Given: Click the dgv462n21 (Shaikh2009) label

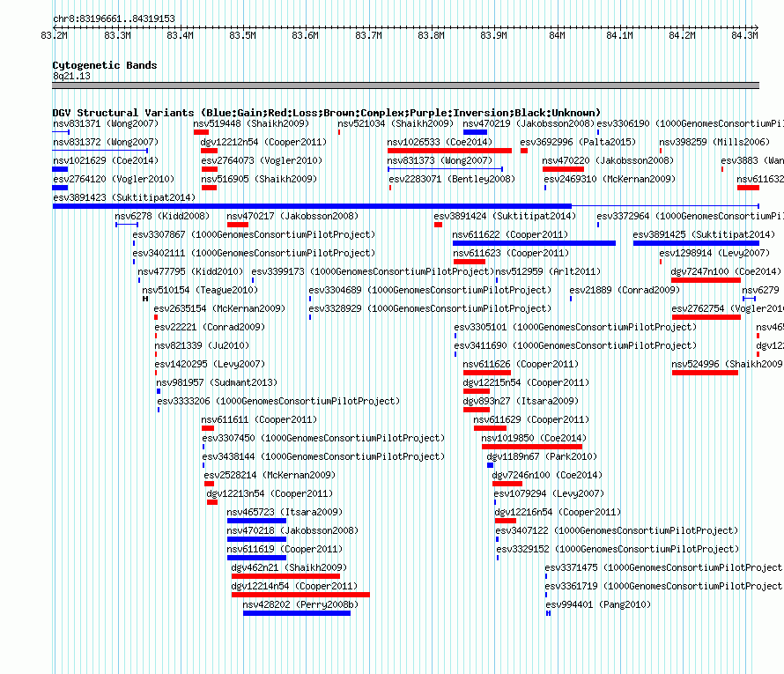Looking at the screenshot, I should [289, 567].
